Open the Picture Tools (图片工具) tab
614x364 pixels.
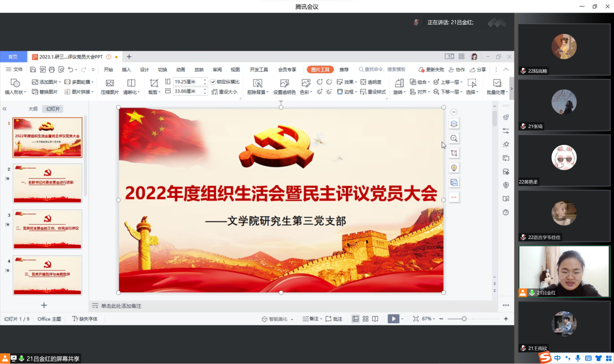click(320, 70)
